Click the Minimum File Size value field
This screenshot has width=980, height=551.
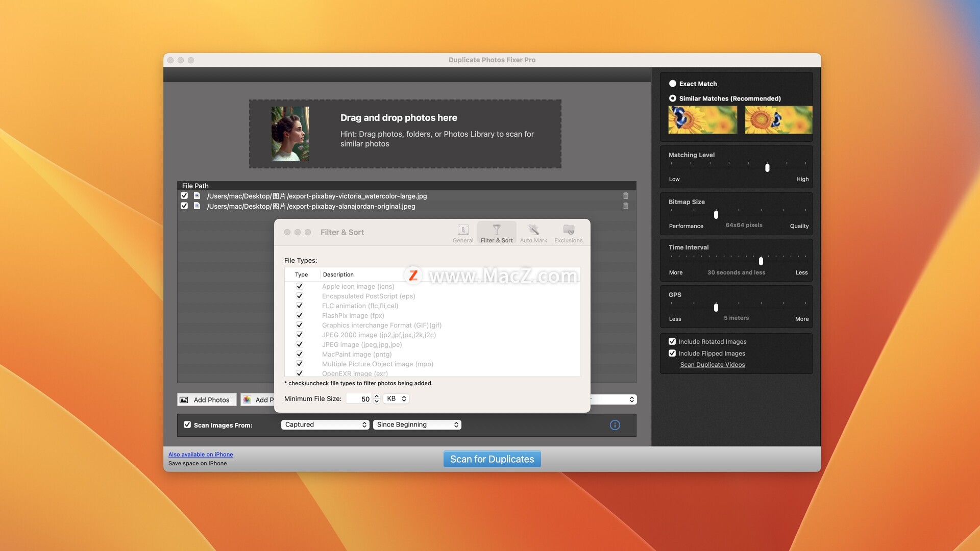pyautogui.click(x=359, y=399)
